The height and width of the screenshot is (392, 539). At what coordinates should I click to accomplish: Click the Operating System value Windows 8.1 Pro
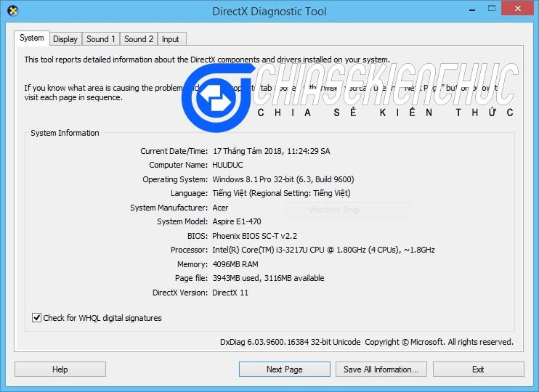[x=283, y=179]
